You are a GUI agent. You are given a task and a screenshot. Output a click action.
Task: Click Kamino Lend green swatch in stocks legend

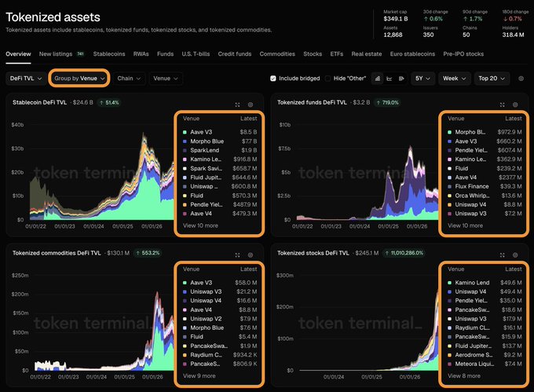(449, 283)
